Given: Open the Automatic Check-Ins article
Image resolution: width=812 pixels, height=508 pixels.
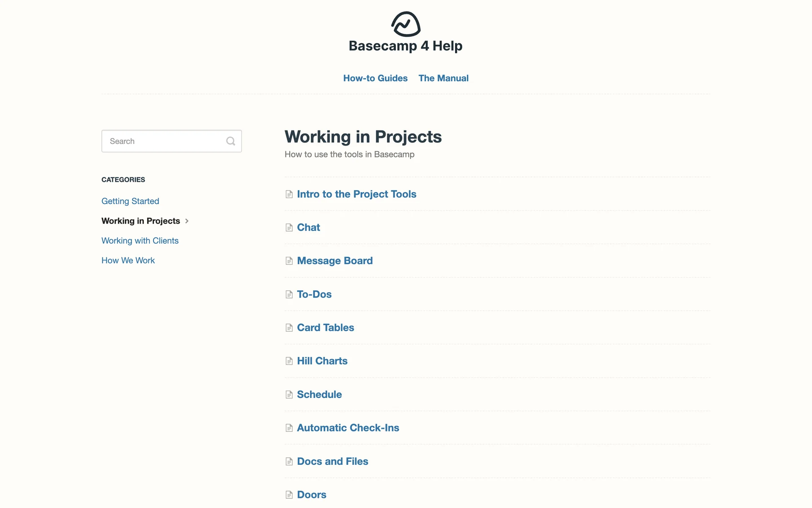Looking at the screenshot, I should 348,428.
